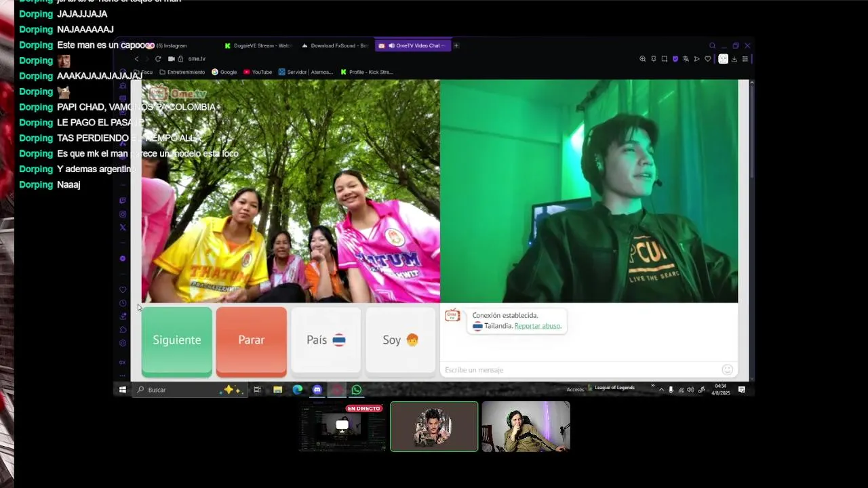Click the camera permission icon in address bar
The image size is (868, 488).
(x=172, y=59)
